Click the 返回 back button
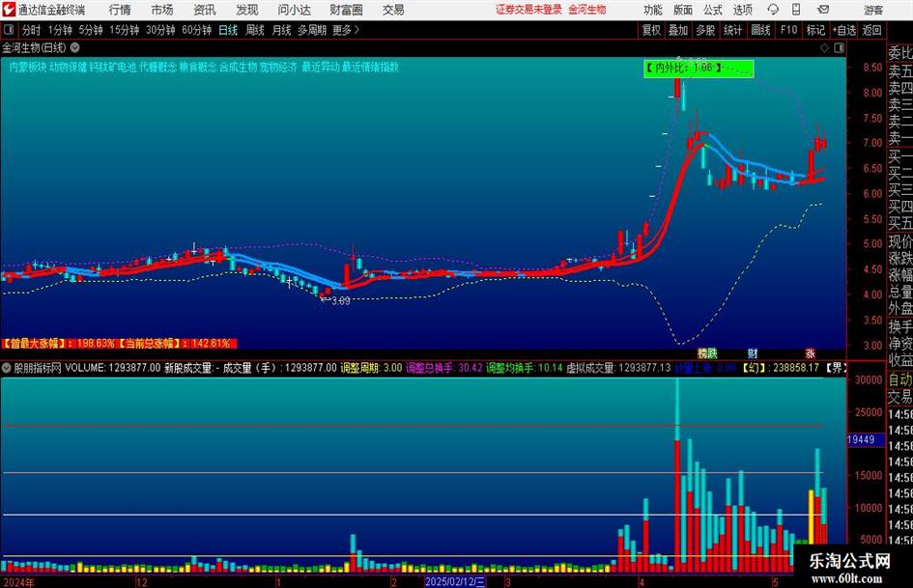Screen dimensions: 913x588 click(x=871, y=30)
